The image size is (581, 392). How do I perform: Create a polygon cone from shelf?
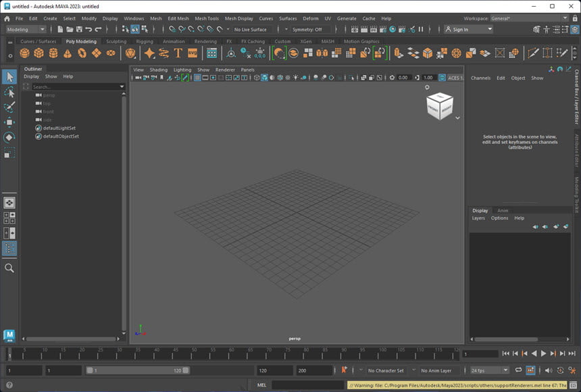click(68, 53)
